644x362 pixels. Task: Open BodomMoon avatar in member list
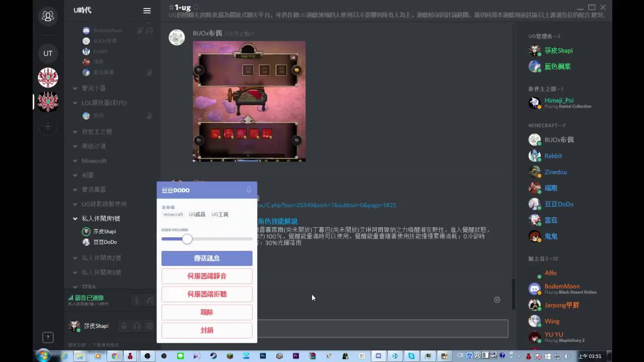pos(534,289)
